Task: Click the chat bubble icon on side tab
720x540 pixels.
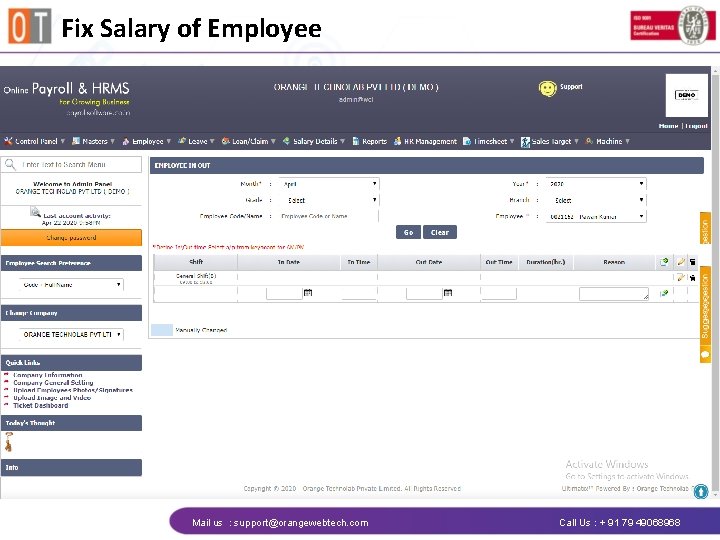Action: (x=705, y=354)
